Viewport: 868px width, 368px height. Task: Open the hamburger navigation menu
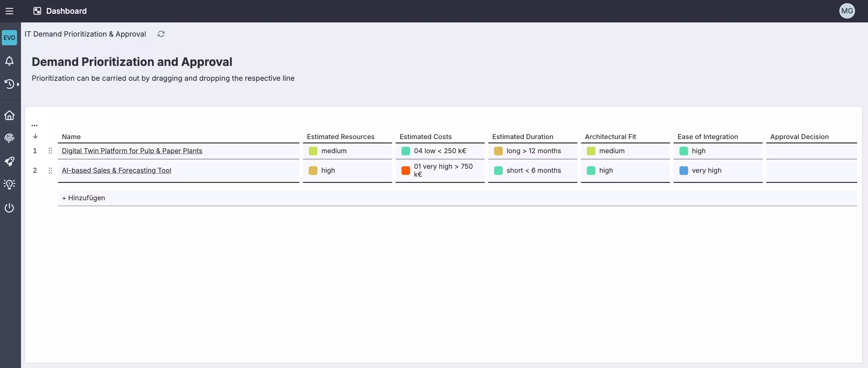click(x=9, y=11)
